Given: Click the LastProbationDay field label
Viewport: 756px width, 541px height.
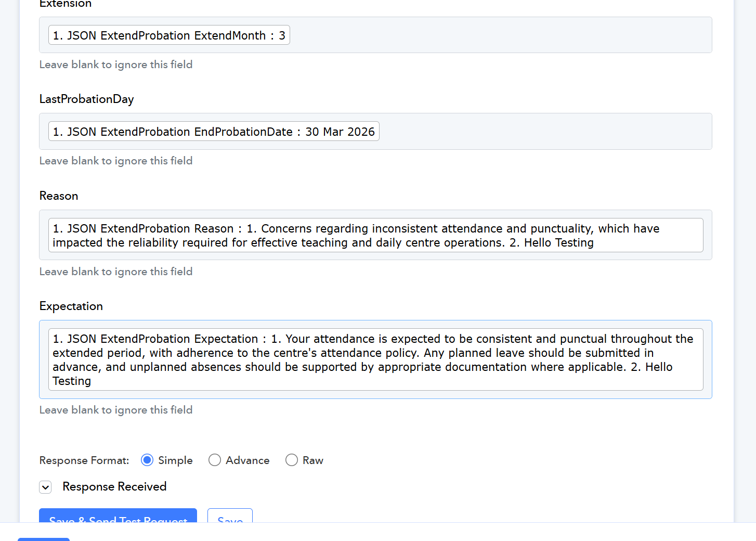Looking at the screenshot, I should pyautogui.click(x=87, y=99).
